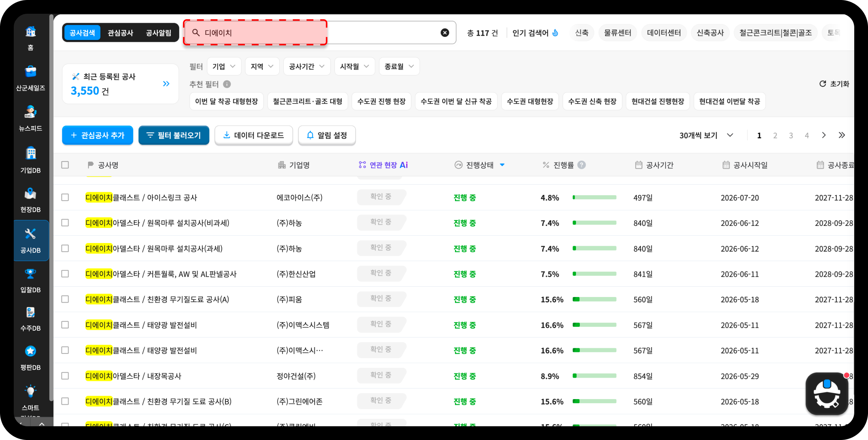Open the 스마트 lightbulb sidebar item
This screenshot has width=868, height=440.
31,398
